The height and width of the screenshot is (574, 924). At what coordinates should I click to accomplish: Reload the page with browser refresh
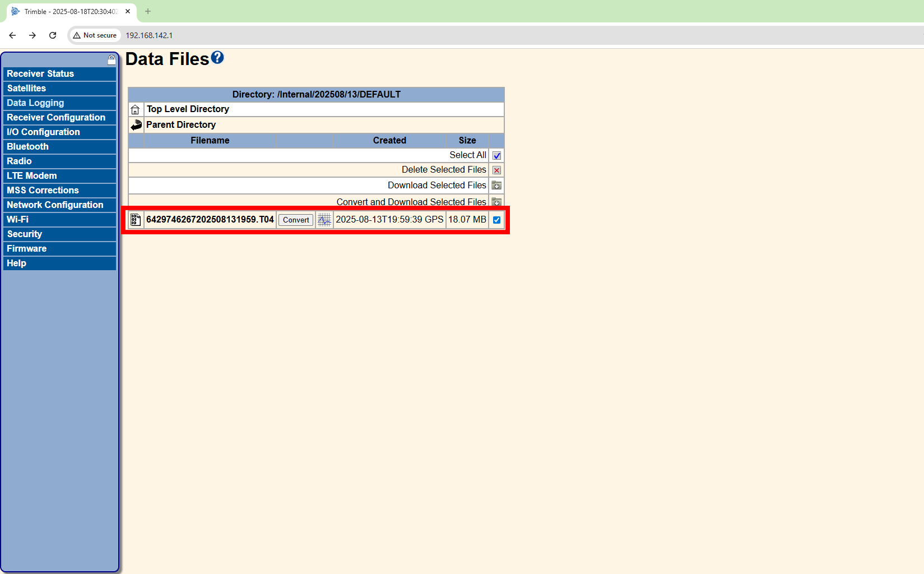click(x=53, y=35)
